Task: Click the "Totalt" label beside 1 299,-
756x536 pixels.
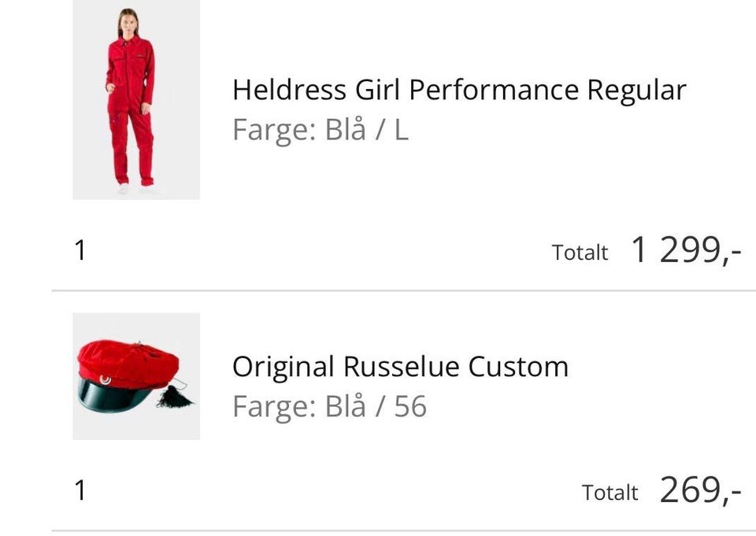Action: coord(580,253)
